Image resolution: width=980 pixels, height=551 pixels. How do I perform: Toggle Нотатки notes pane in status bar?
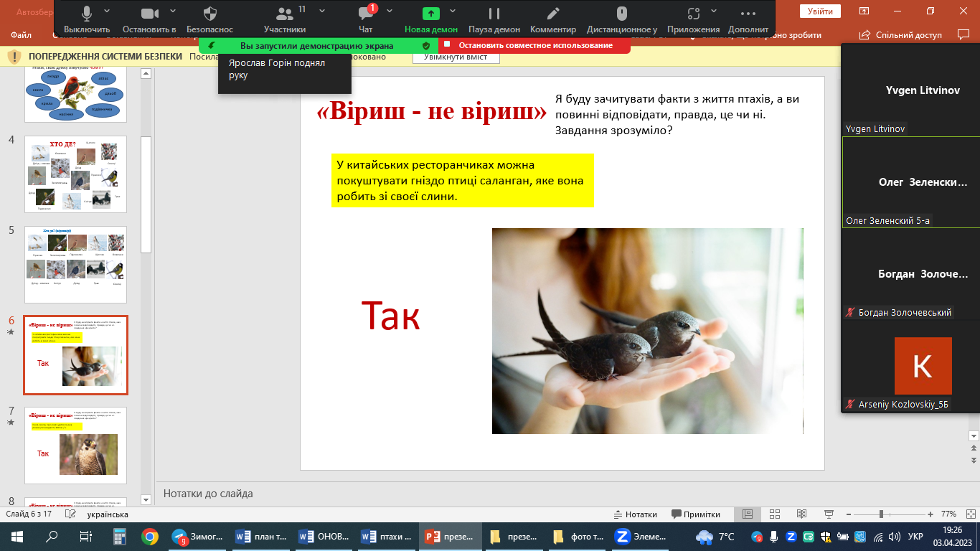pyautogui.click(x=636, y=514)
